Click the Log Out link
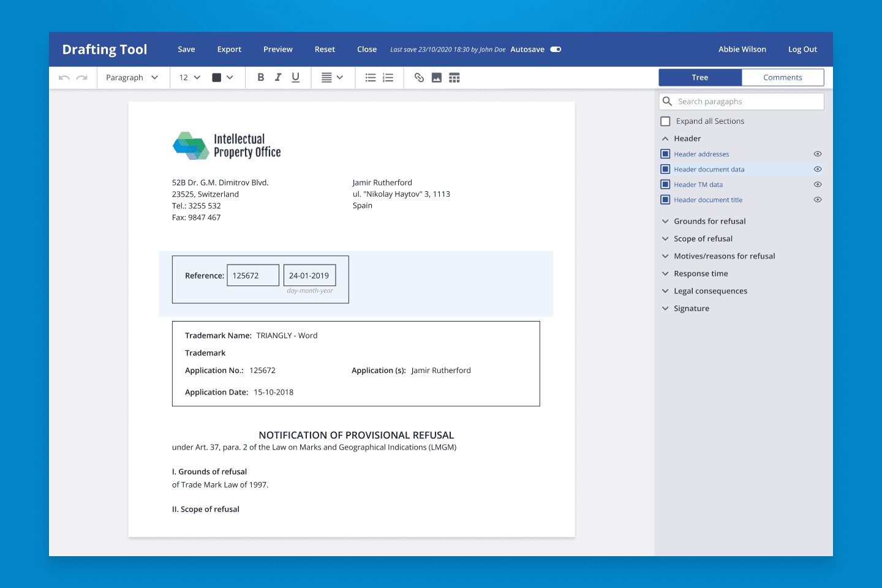Screen dimensions: 882x588 (802, 50)
